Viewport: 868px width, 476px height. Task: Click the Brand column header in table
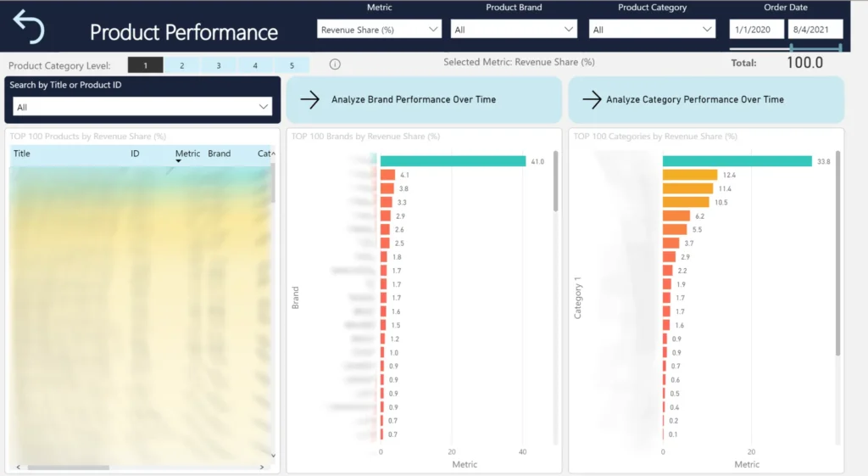click(x=219, y=154)
